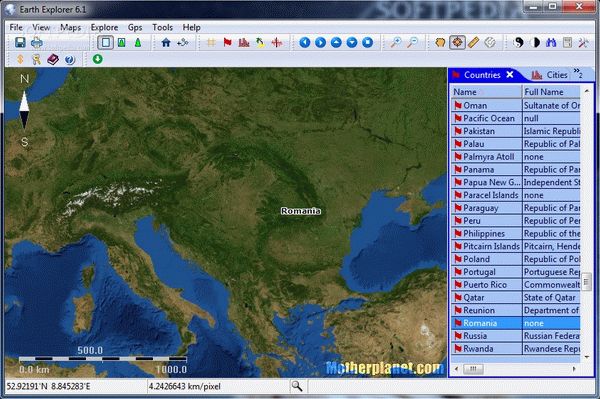Click the green download arrow icon
Viewport: 600px width, 399px height.
point(98,59)
